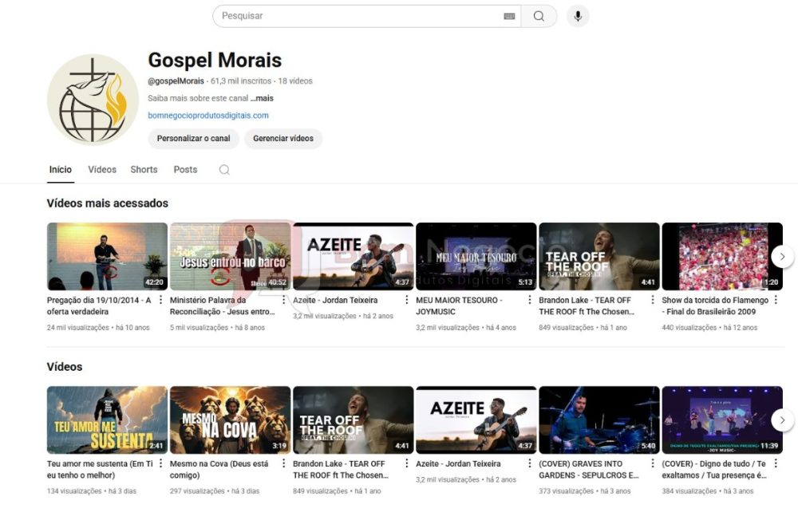Image resolution: width=798 pixels, height=532 pixels.
Task: Switch to the Início tab
Action: point(61,170)
